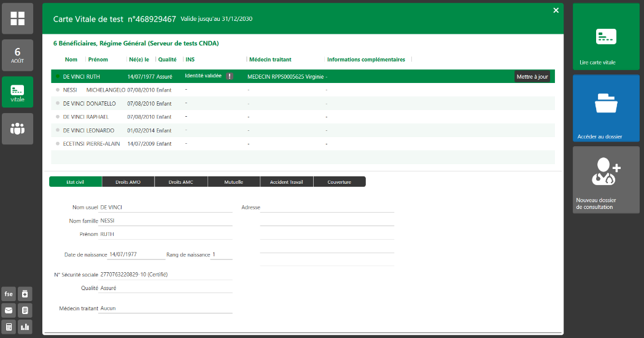Open the medicine bottle icon
The width and height of the screenshot is (644, 338).
coord(25,294)
